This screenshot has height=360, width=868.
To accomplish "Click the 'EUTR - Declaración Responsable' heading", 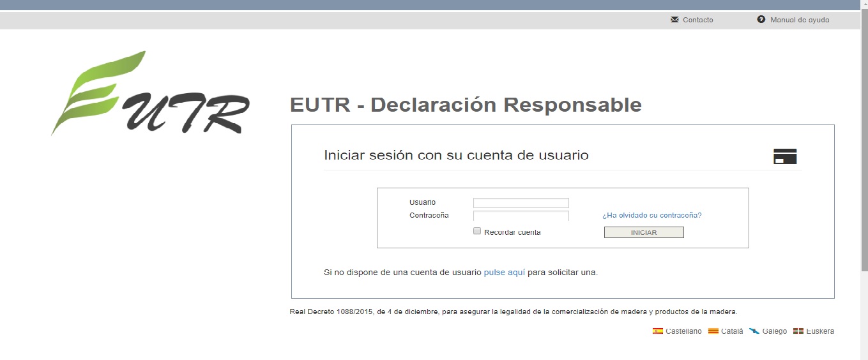I will tap(466, 104).
